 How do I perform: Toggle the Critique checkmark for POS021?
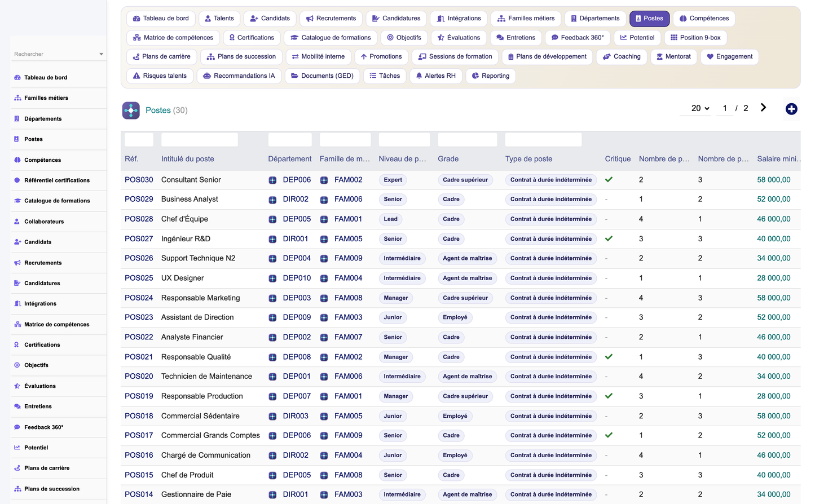point(609,357)
